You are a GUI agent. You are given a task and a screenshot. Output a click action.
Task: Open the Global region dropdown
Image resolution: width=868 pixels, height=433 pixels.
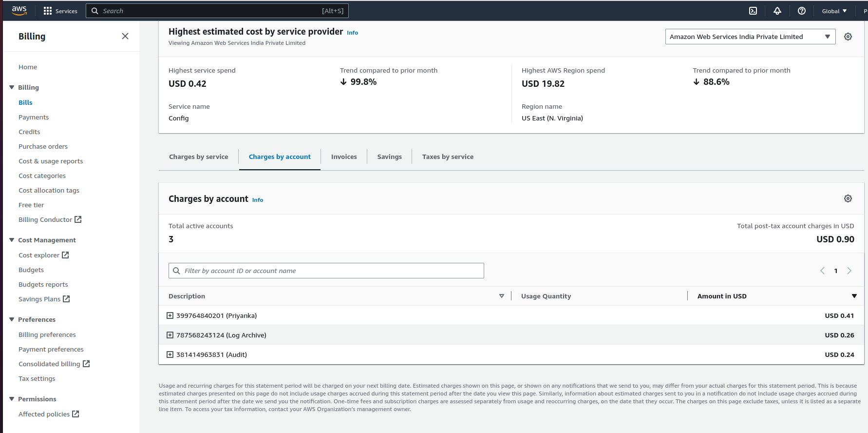pos(834,11)
